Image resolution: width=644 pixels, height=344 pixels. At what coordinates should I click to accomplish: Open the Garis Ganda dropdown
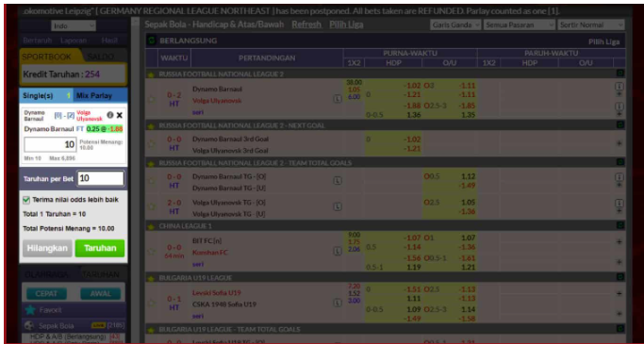(x=455, y=25)
